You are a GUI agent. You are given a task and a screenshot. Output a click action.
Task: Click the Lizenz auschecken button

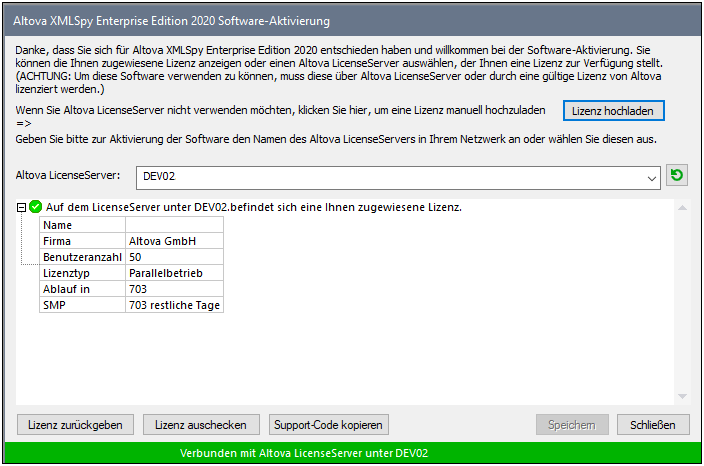coord(201,425)
